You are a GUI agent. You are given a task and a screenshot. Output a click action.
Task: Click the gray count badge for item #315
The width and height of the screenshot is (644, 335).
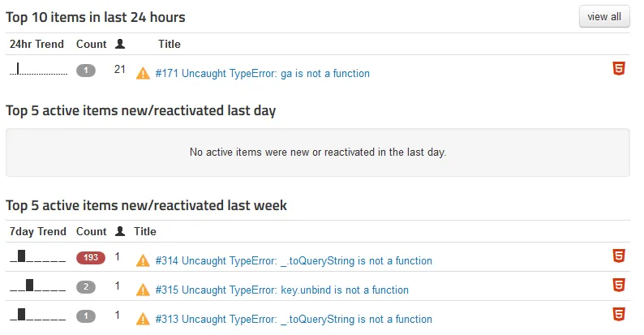point(86,287)
